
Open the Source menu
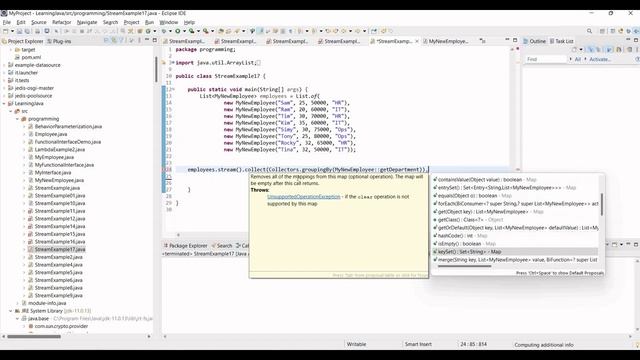pyautogui.click(x=39, y=22)
